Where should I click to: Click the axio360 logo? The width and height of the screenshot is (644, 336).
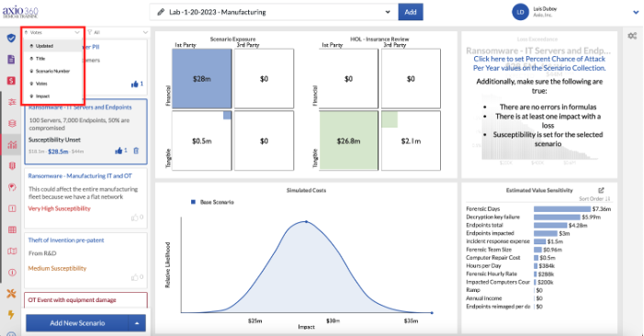pos(20,12)
